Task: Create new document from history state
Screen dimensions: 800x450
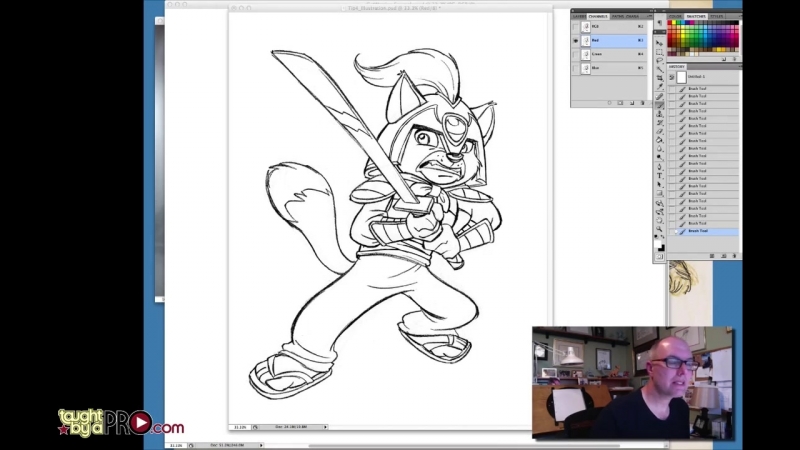Action: coord(712,256)
